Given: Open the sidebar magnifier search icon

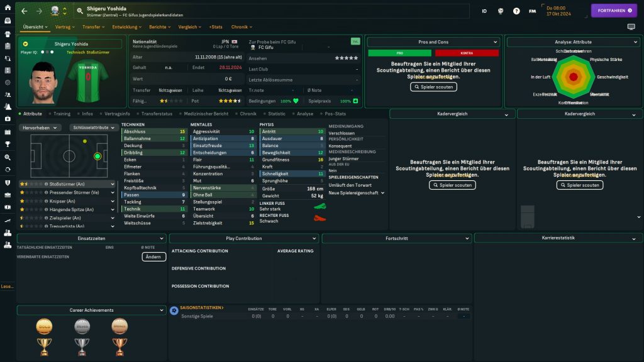Looking at the screenshot, I should pos(8,157).
